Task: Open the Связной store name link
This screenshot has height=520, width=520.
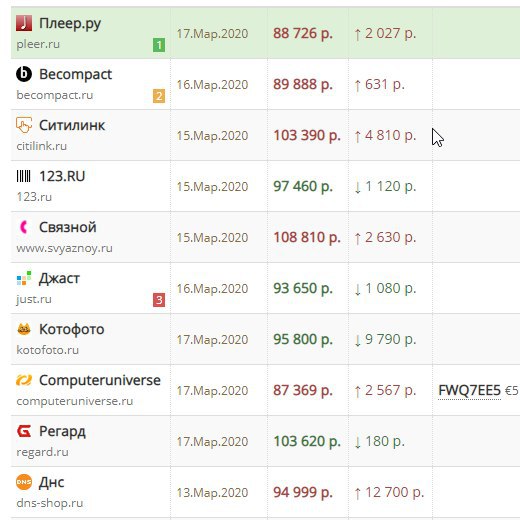Action: [68, 227]
